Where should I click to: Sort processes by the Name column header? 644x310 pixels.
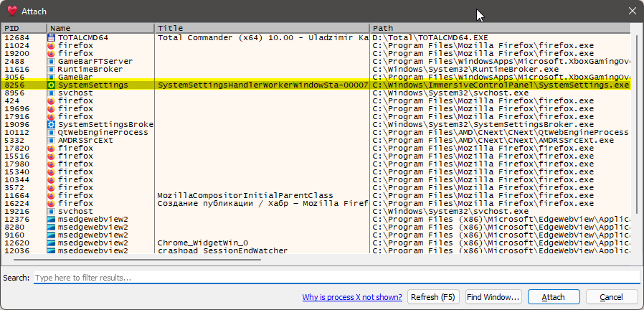pyautogui.click(x=100, y=29)
